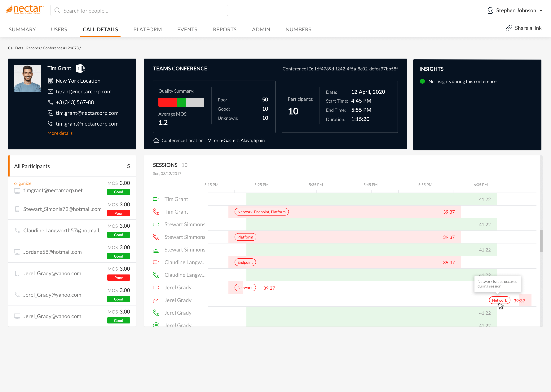The height and width of the screenshot is (392, 551).
Task: Open the Stephen Johnson account dropdown arrow
Action: pos(541,11)
